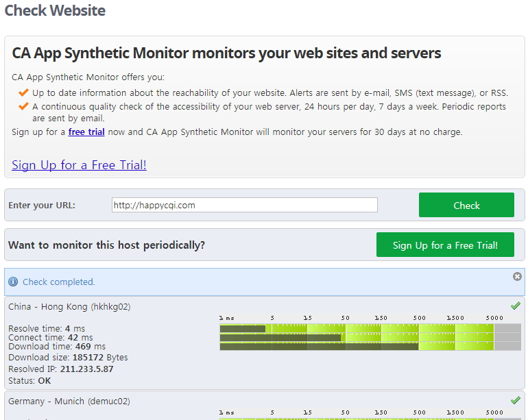
Task: Click the green checkmark for Munich result
Action: click(516, 400)
